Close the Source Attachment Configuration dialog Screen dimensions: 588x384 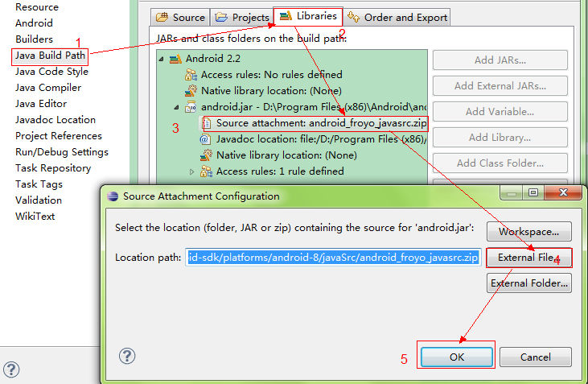pos(563,193)
